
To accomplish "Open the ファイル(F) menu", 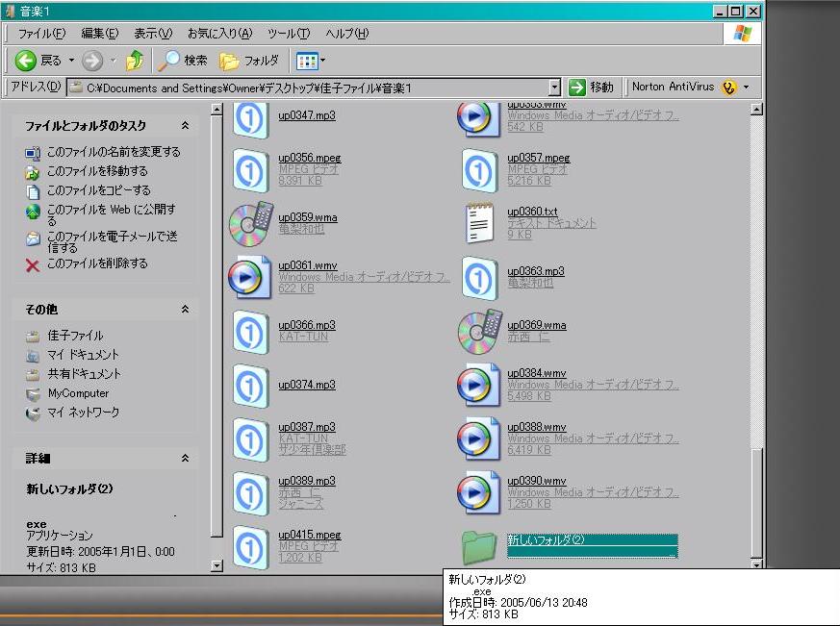I will tap(40, 34).
